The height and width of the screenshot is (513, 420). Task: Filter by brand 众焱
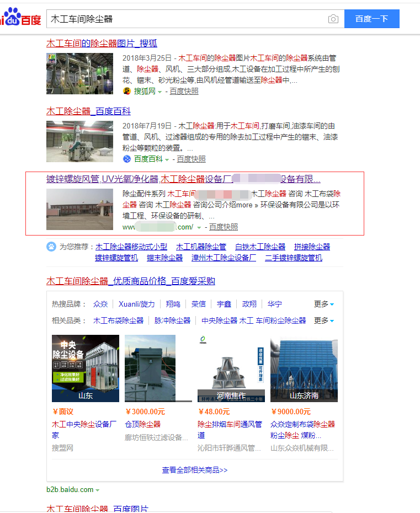point(100,304)
